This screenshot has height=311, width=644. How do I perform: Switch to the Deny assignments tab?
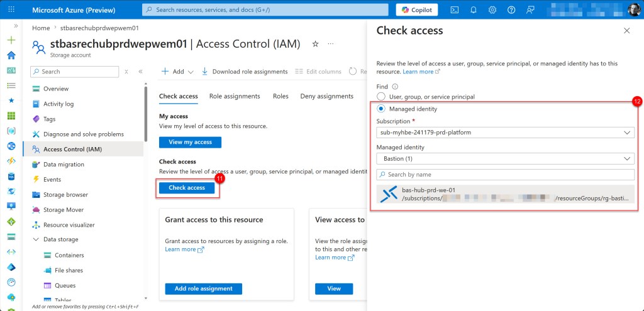326,96
